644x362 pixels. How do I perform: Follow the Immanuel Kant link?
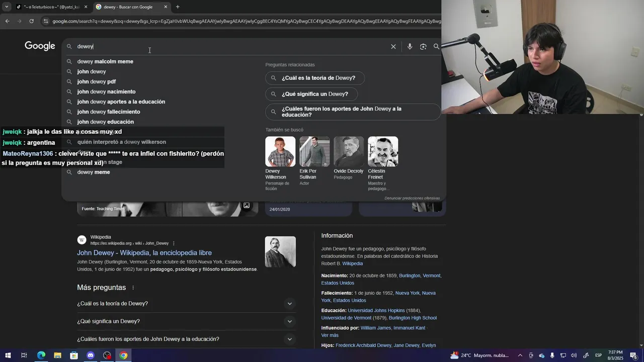coord(409,328)
